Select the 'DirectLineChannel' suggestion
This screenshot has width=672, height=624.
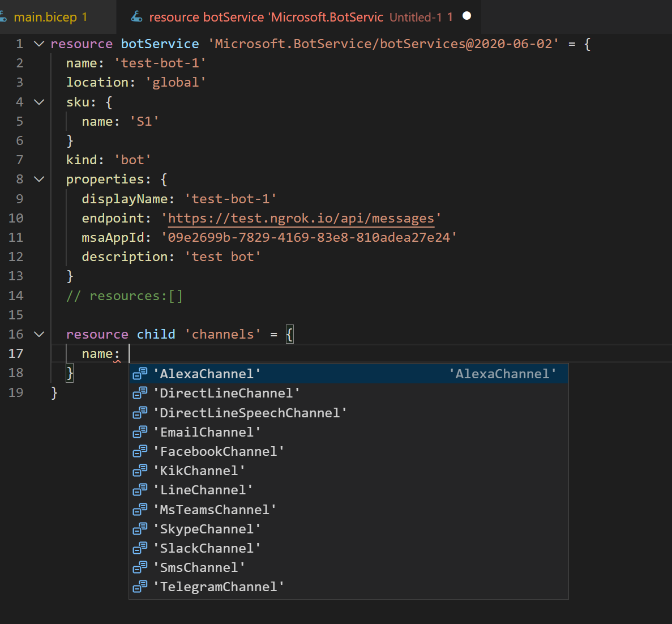pyautogui.click(x=348, y=393)
